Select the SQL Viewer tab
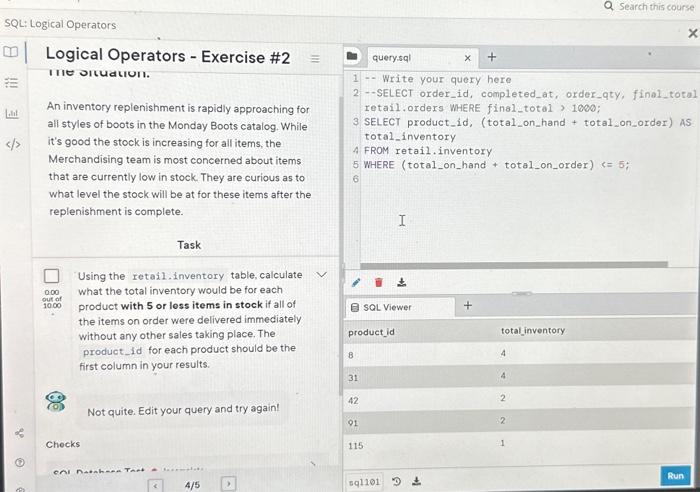The image size is (700, 492). point(400,307)
